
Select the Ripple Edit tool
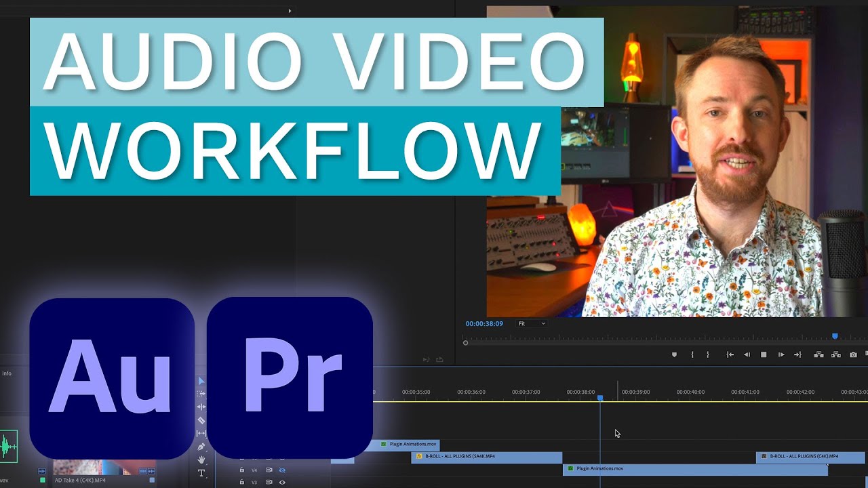(201, 407)
